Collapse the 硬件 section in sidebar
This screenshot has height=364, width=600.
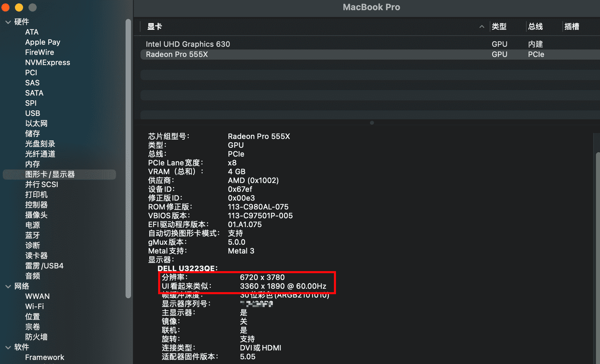pos(8,22)
